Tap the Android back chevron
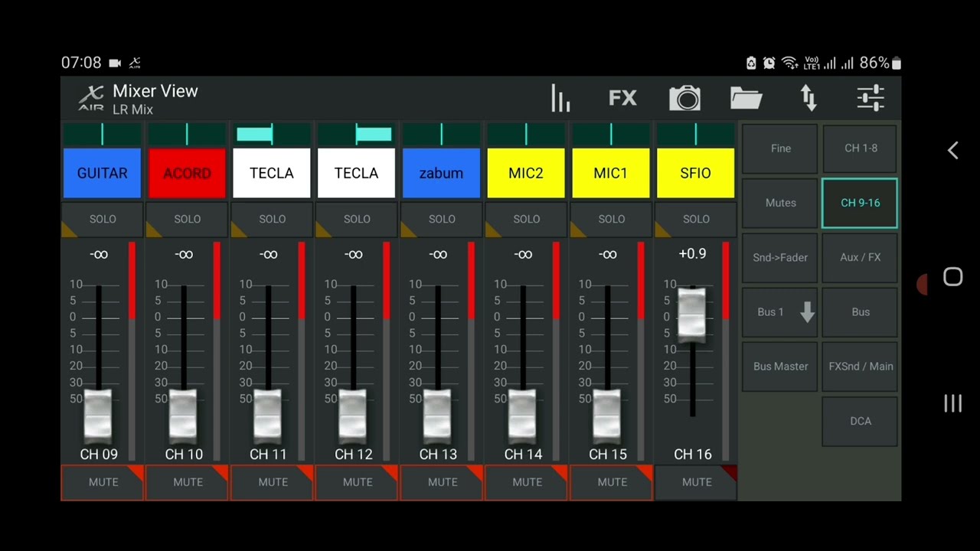The width and height of the screenshot is (980, 551). (x=952, y=150)
